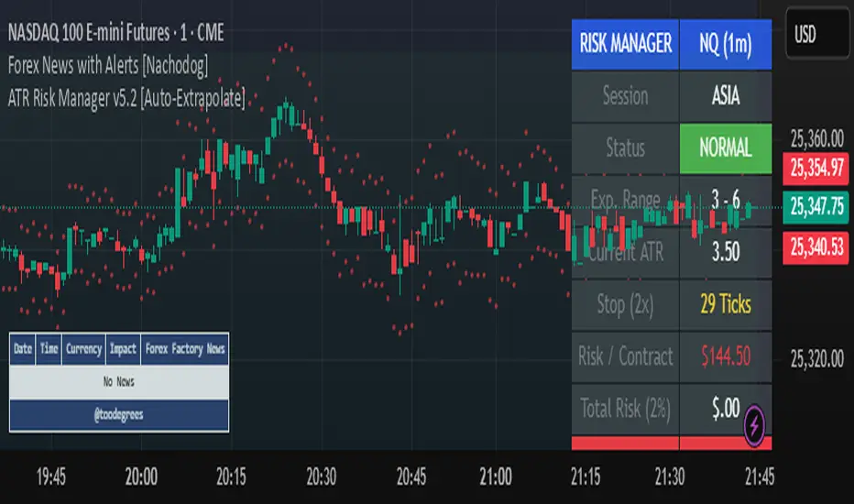Click the @toodegrees credit row

coord(119,415)
